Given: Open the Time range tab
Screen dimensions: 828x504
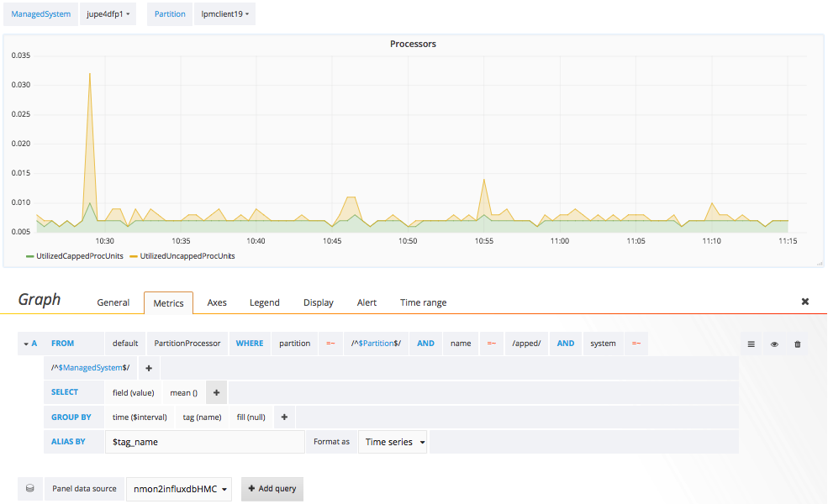Looking at the screenshot, I should pos(422,302).
